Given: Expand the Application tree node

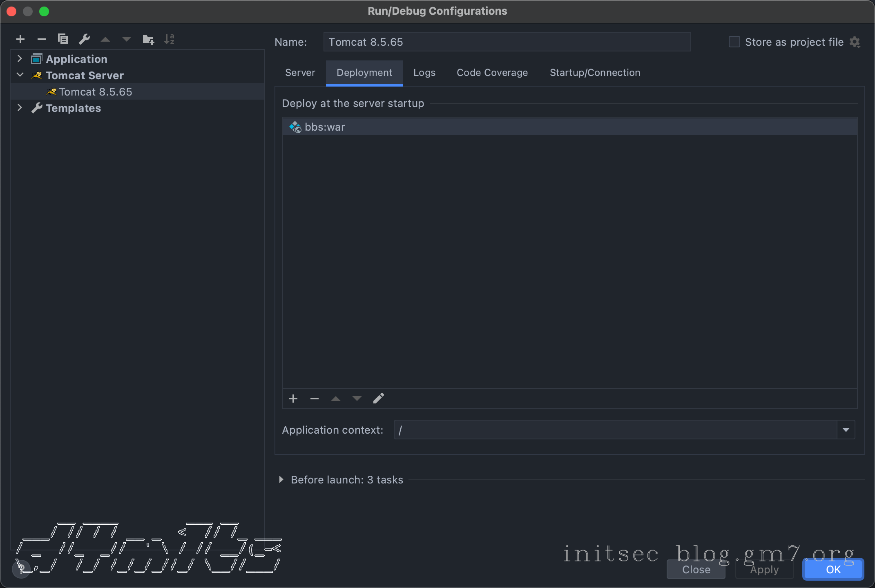Looking at the screenshot, I should point(20,59).
